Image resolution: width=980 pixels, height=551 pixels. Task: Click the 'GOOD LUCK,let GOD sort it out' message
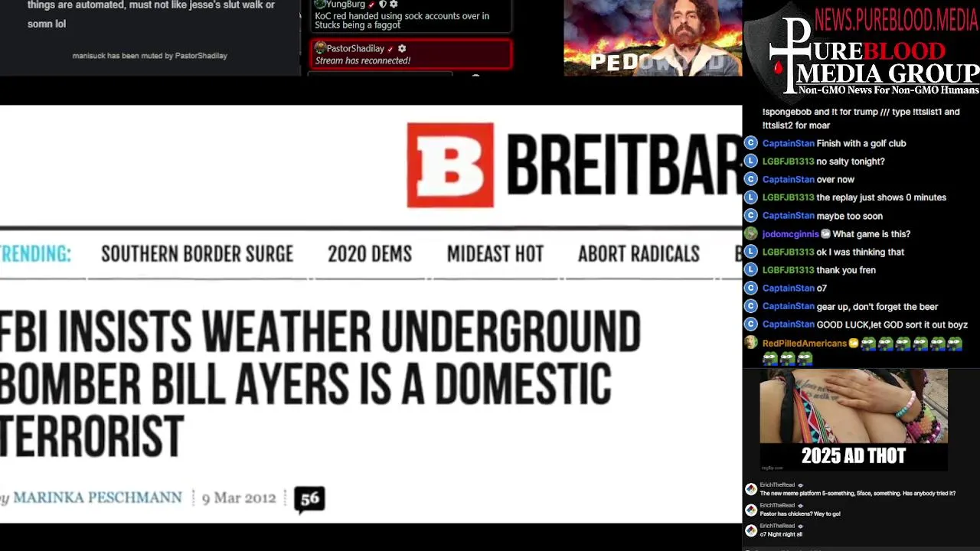tap(892, 324)
